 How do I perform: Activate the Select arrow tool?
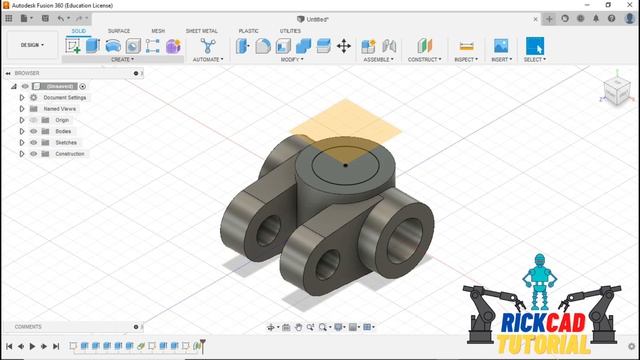point(535,46)
